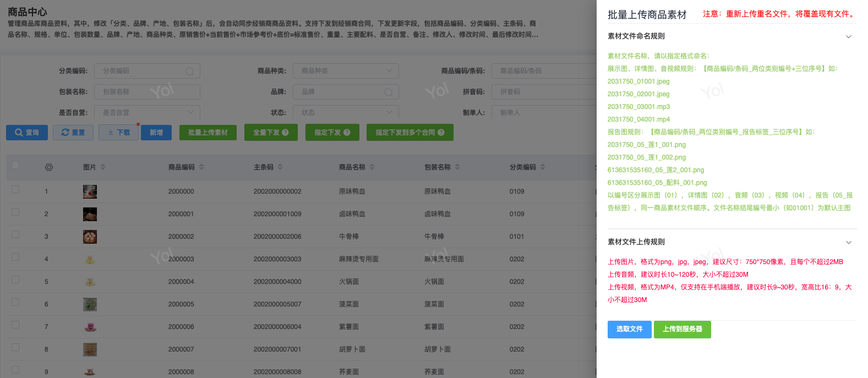Check the row 3 牛骨棒 checkbox
This screenshot has height=378, width=868.
pos(15,234)
